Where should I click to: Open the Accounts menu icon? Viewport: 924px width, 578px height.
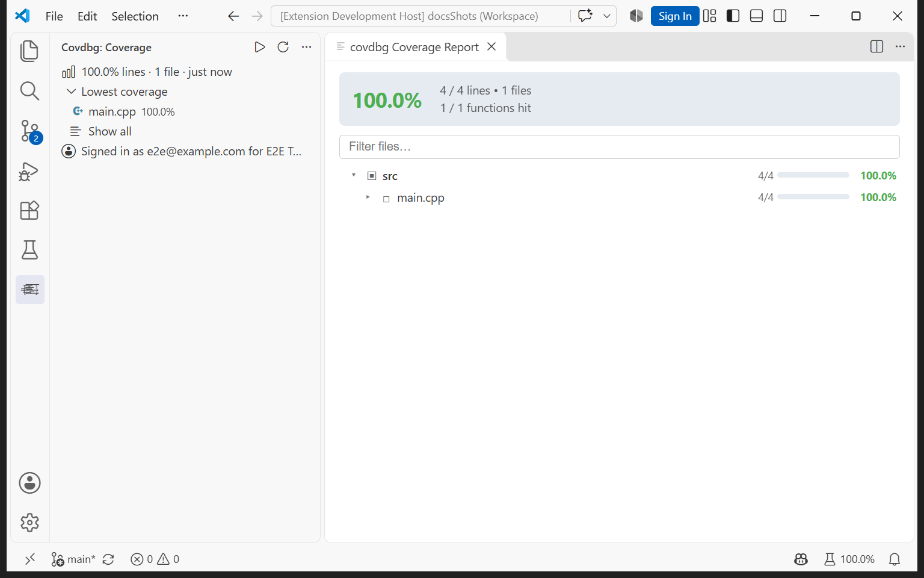[29, 483]
